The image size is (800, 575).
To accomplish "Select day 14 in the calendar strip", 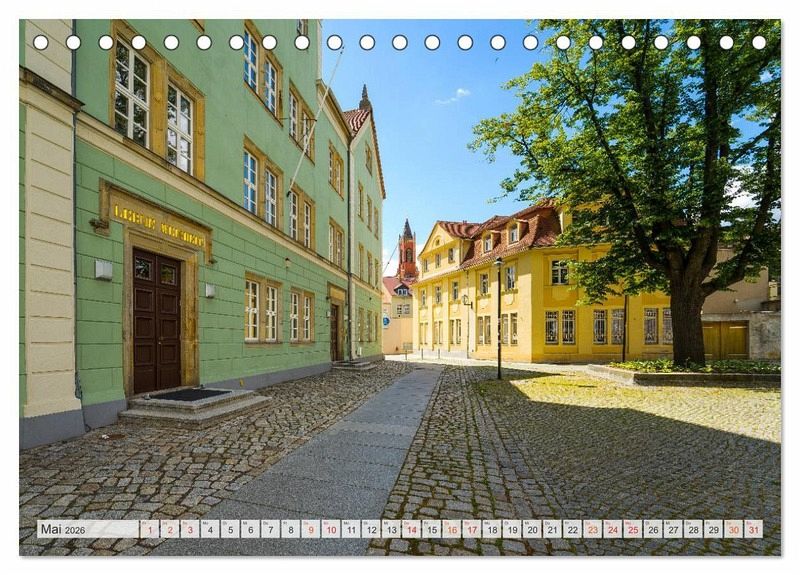I will click(411, 529).
